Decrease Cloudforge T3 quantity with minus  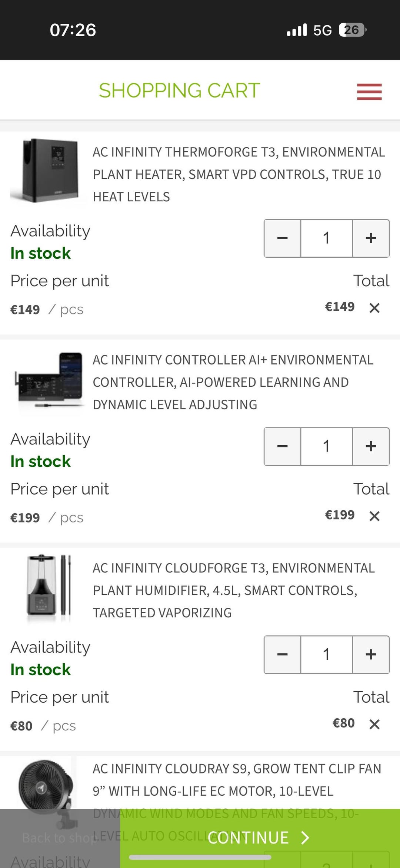click(x=283, y=654)
